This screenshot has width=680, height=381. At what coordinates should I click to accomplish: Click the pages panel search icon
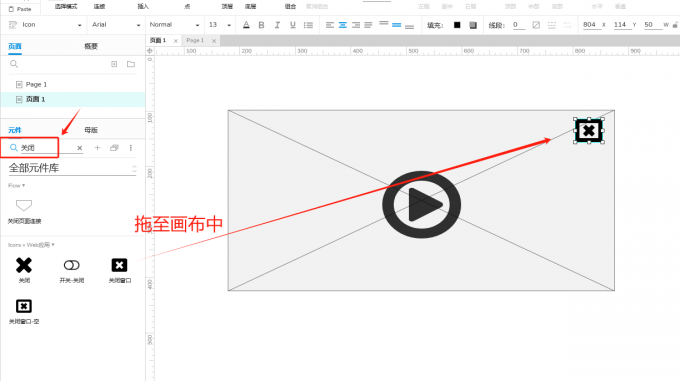pyautogui.click(x=14, y=64)
